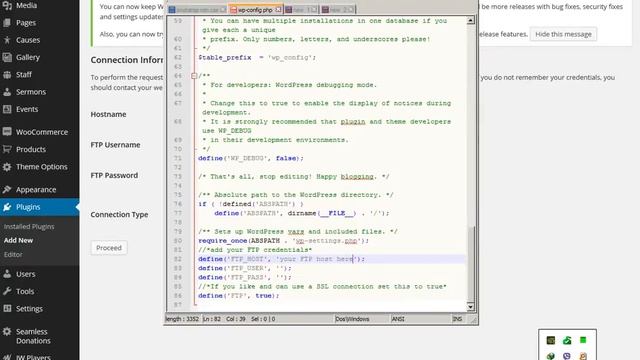Click the Viber phone tray icon

(x=567, y=356)
